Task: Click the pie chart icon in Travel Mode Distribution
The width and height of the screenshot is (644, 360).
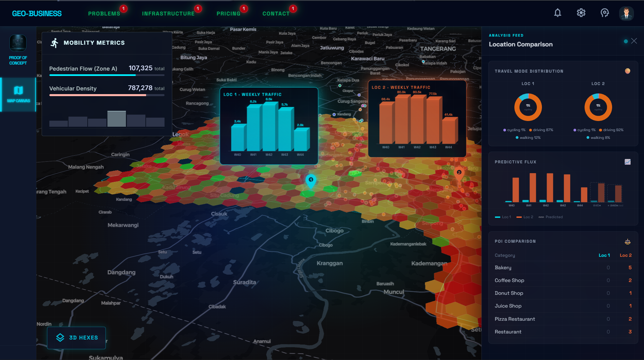Action: click(x=628, y=71)
